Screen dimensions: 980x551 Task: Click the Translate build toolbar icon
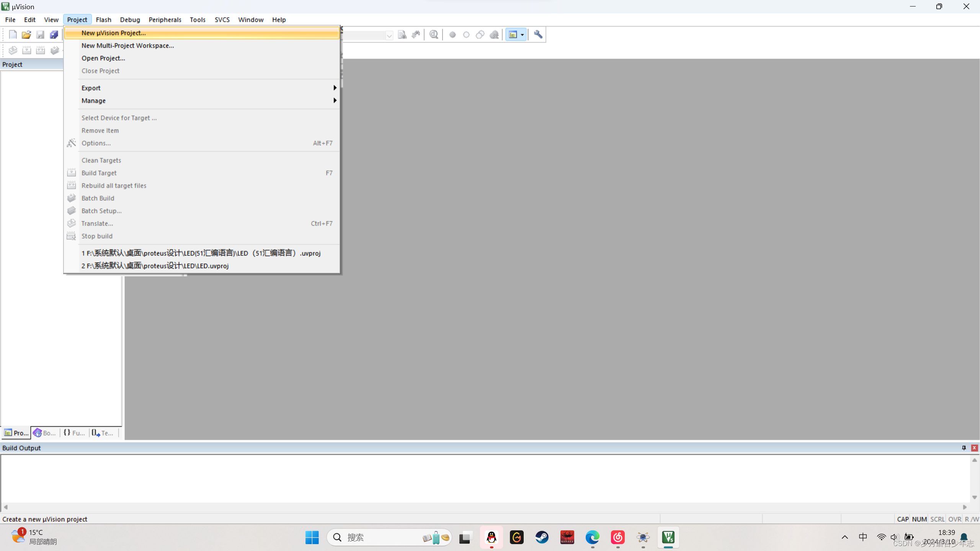pyautogui.click(x=13, y=50)
